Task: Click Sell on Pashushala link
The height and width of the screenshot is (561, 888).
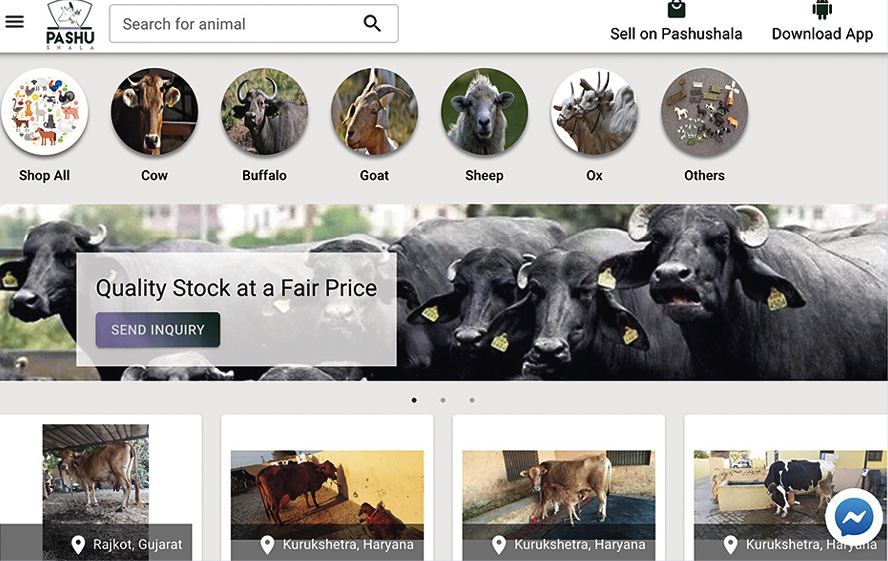Action: coord(676,22)
